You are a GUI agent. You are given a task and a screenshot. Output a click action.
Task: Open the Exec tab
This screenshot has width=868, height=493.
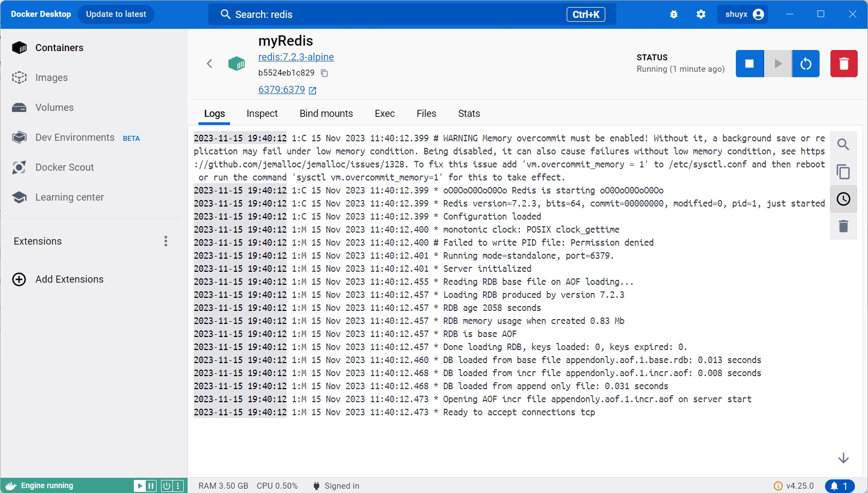pyautogui.click(x=385, y=114)
